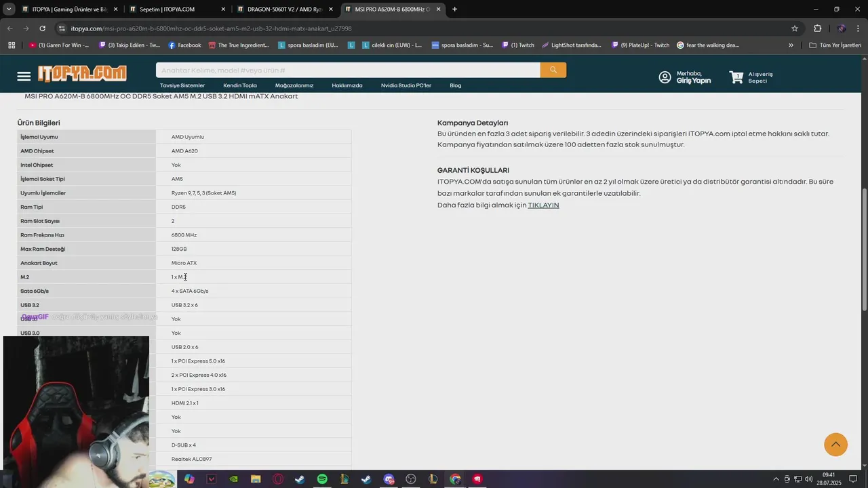Open Tavsiye Sistemler menu item
The image size is (868, 488).
tap(182, 85)
